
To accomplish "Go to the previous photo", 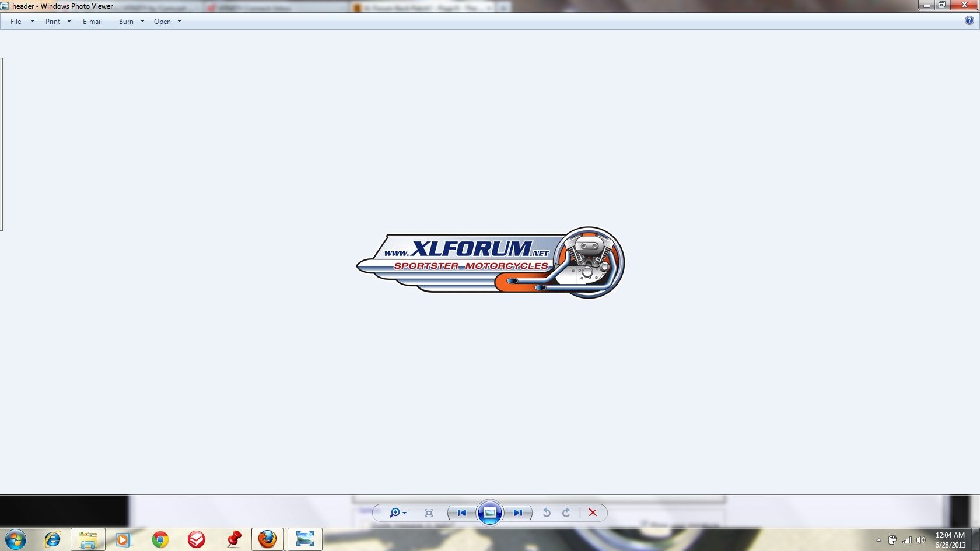I will click(462, 513).
